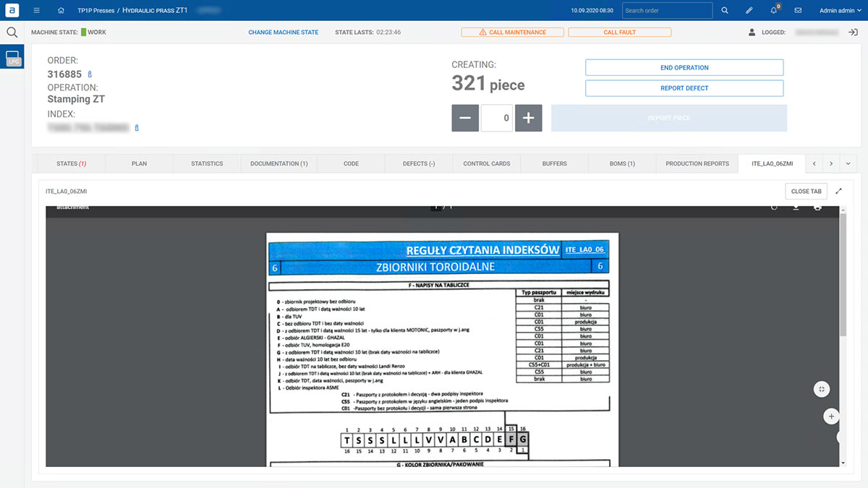868x488 pixels.
Task: Click the REPORT DEFECT button
Action: (684, 88)
